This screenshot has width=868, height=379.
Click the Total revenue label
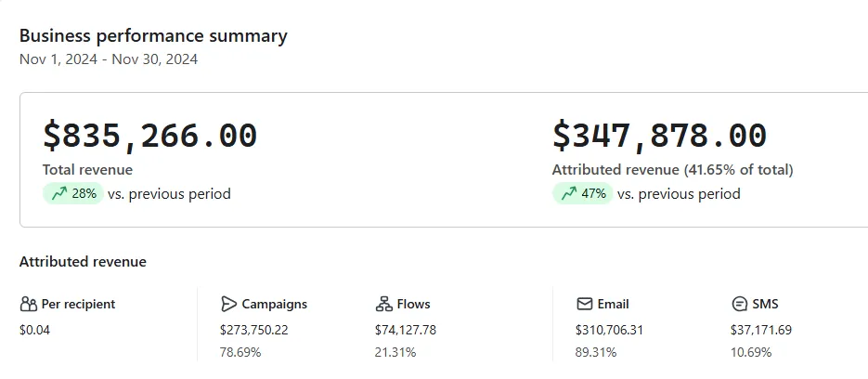(87, 170)
